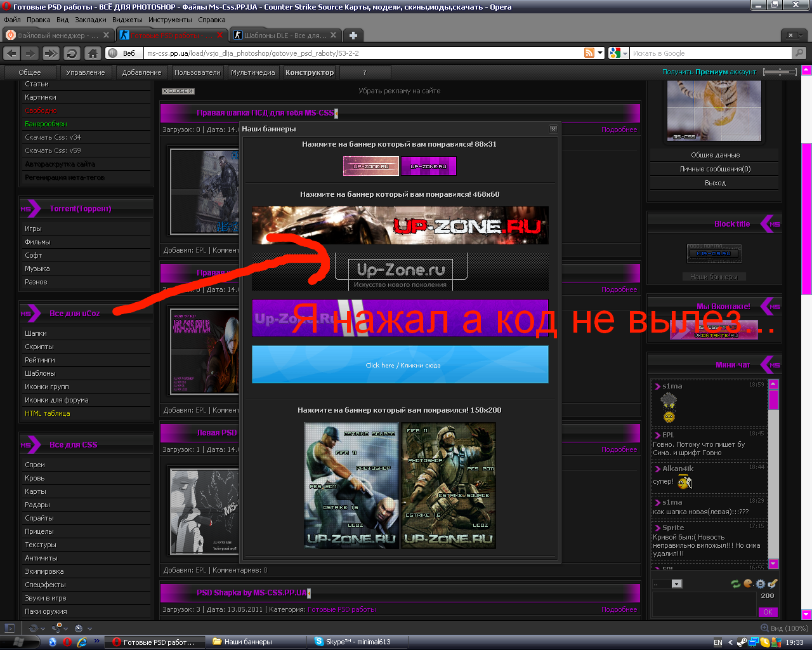Open the Скрипты sidebar link

click(x=39, y=347)
